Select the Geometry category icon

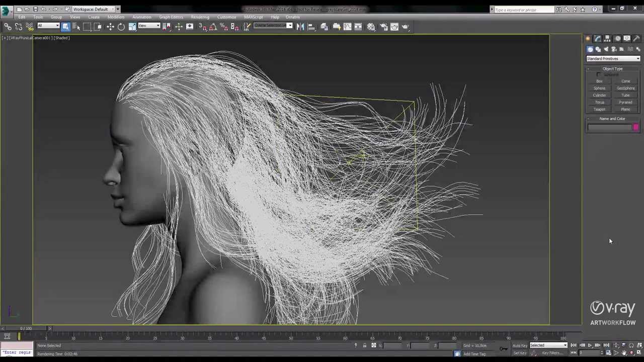tap(590, 49)
